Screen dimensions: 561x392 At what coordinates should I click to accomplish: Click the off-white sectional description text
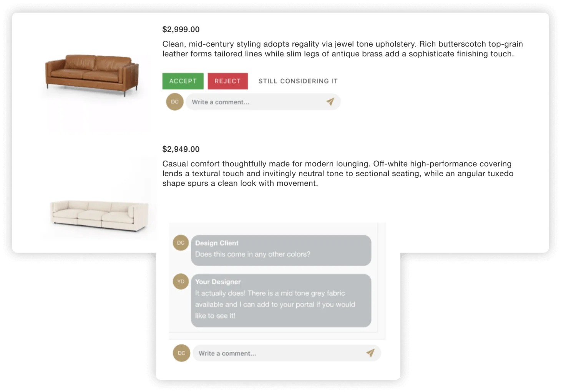pyautogui.click(x=338, y=174)
